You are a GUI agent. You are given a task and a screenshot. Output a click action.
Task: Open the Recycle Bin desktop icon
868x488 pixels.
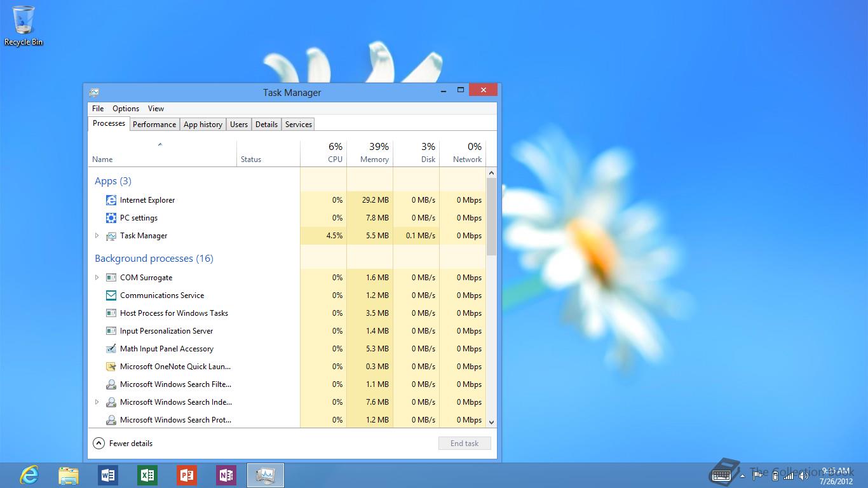pos(24,26)
